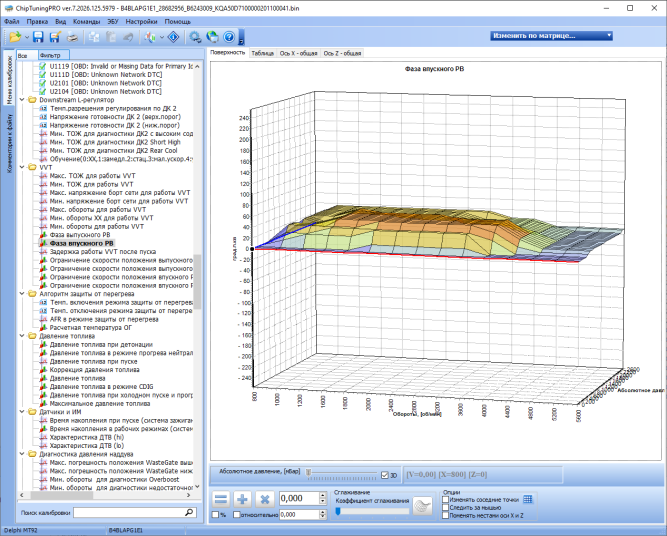Click the Save As floppy-with-pencil icon
Screen dimensions: 667x536
click(x=55, y=37)
